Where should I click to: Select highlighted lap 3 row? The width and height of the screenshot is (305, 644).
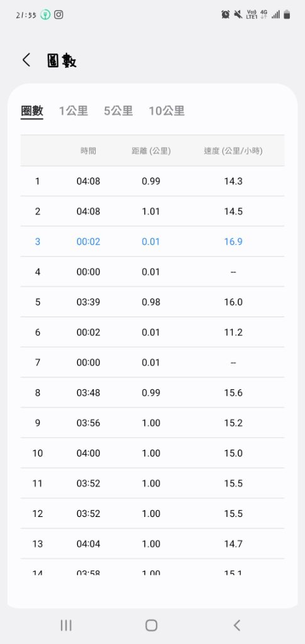152,241
